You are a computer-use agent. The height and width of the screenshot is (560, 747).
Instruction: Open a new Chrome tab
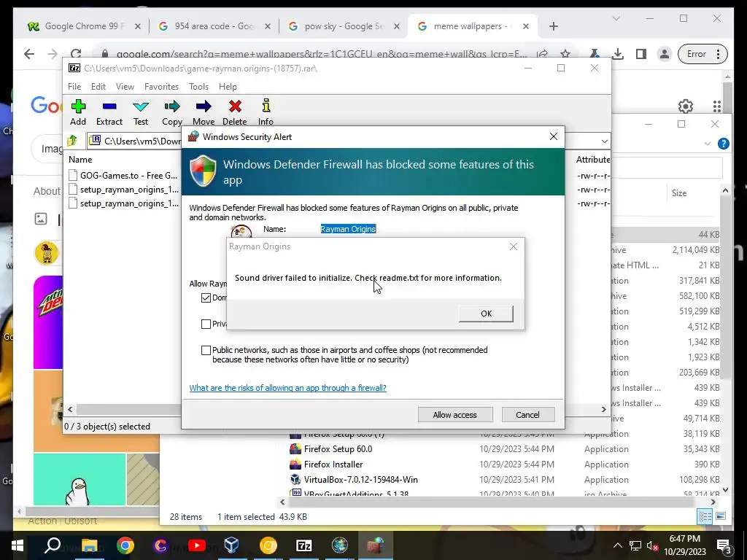tap(553, 26)
